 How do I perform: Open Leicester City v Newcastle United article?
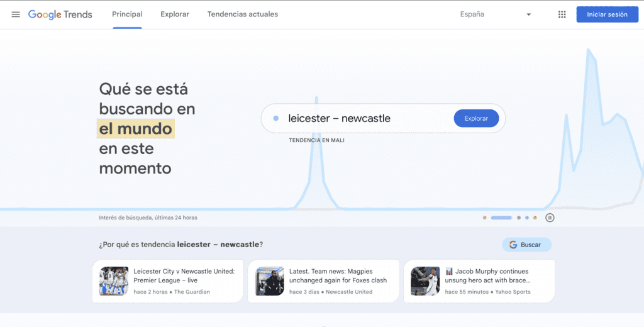[x=168, y=281]
